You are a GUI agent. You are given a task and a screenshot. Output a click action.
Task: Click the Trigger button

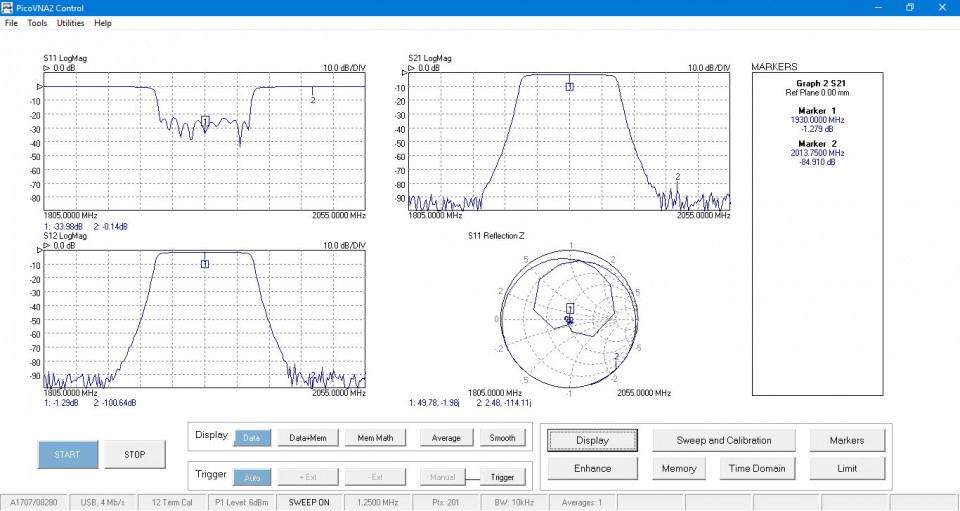click(x=503, y=477)
